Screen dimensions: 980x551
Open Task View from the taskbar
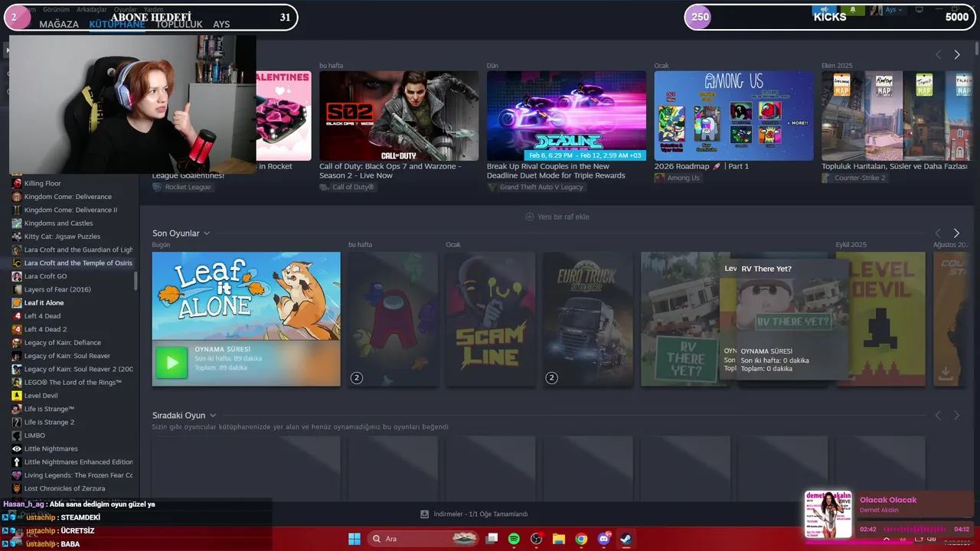point(492,539)
